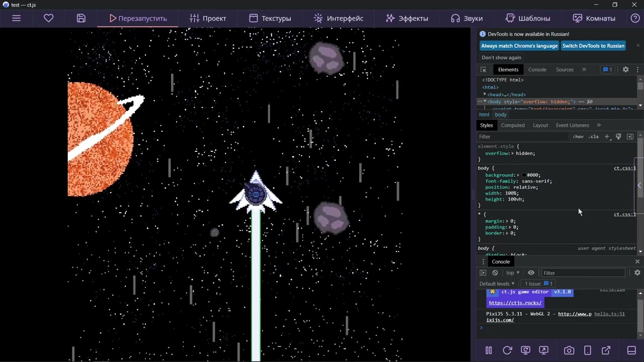
Task: Open the Default levels dropdown
Action: tap(497, 284)
